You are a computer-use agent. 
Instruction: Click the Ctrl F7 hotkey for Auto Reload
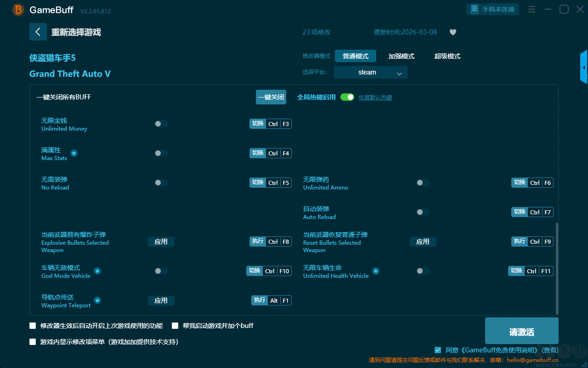(x=532, y=212)
